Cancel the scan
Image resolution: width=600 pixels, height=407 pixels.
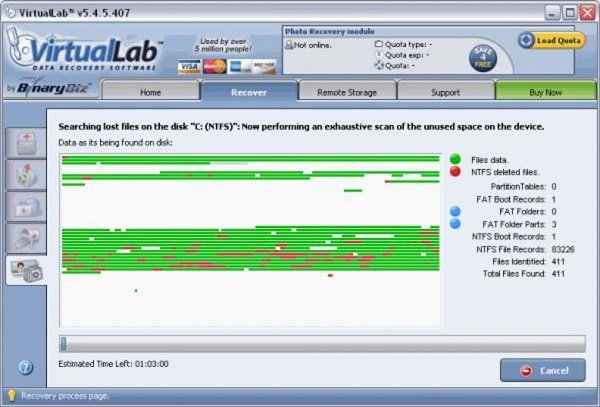tap(543, 370)
